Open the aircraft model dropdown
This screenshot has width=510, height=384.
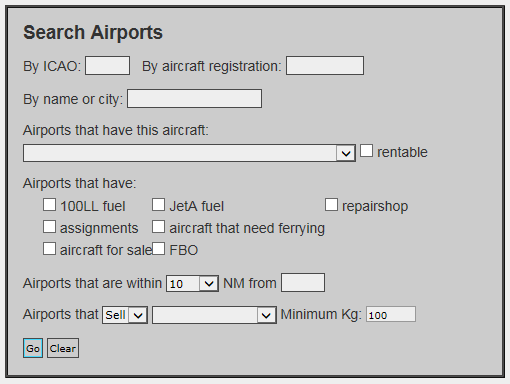(x=189, y=153)
